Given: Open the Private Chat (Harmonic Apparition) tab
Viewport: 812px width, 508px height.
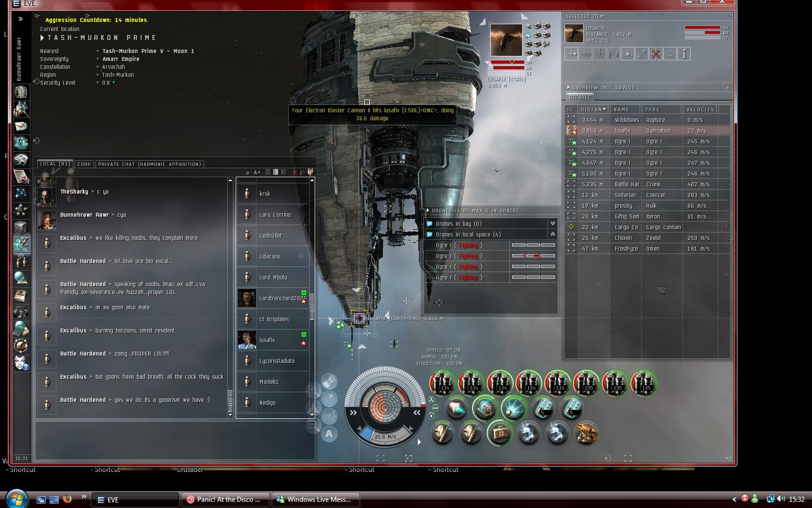Looking at the screenshot, I should (149, 164).
